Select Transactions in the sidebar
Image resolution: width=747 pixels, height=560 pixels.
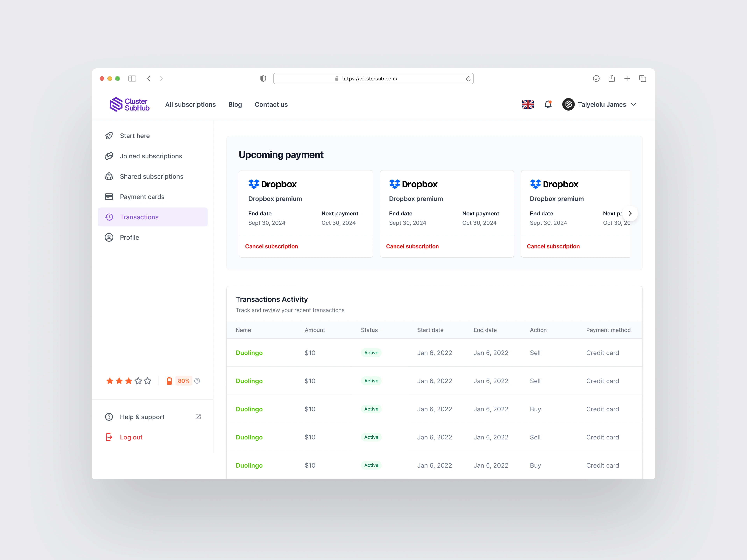coord(153,217)
